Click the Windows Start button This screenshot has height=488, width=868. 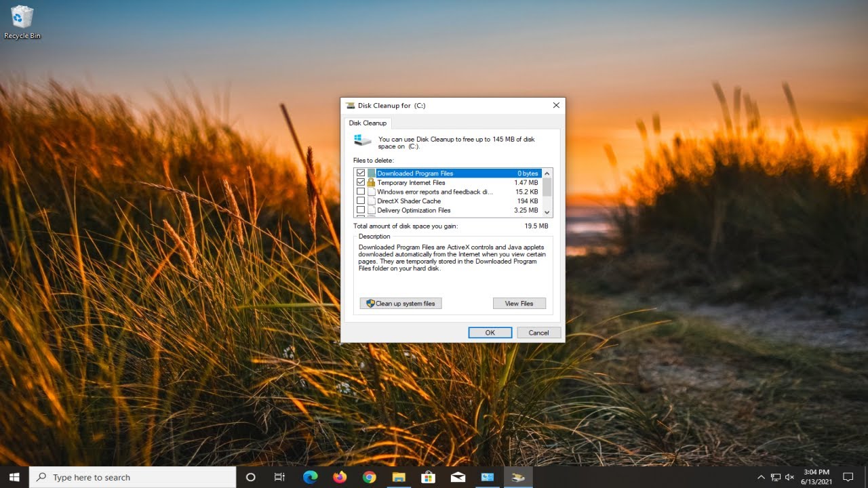[x=14, y=477]
